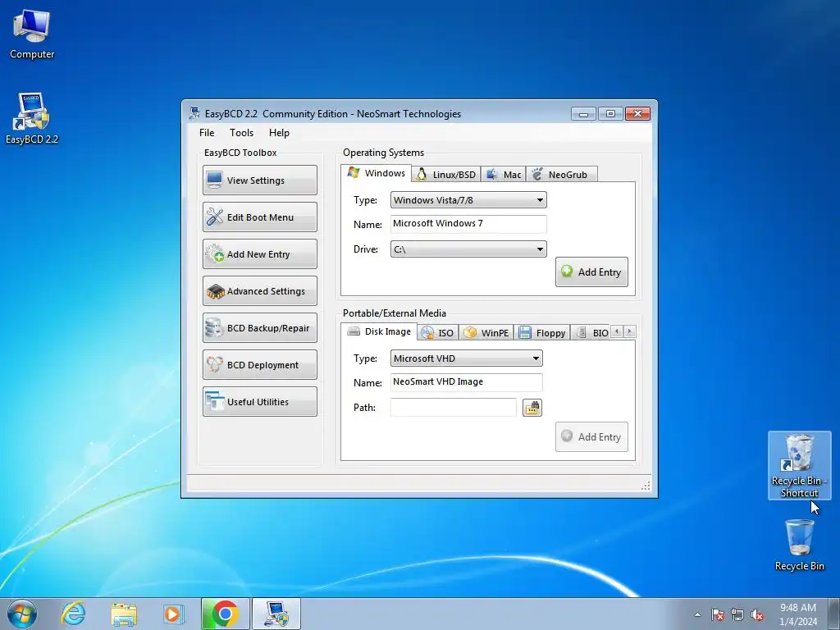Open Useful Utilities section
Screen dimensions: 840x630
pos(260,402)
